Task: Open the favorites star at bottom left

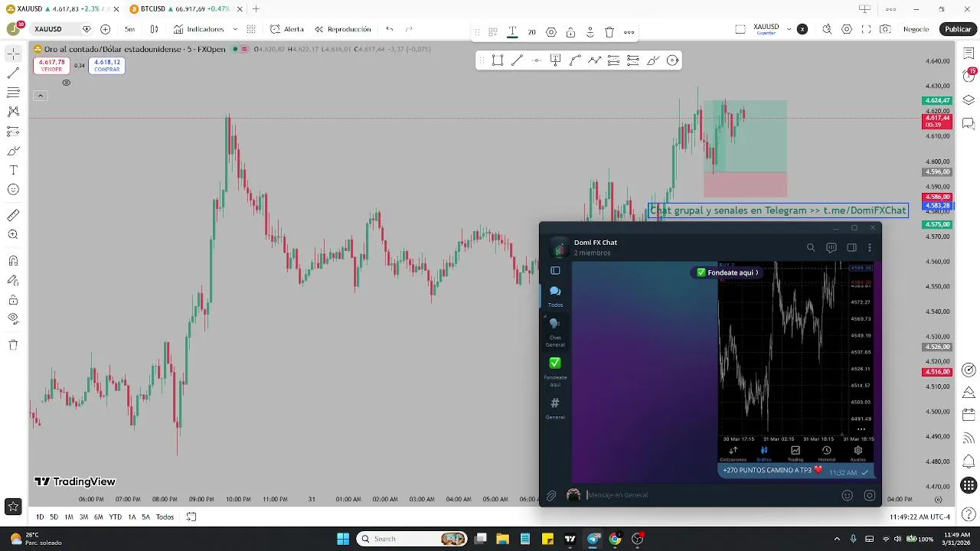Action: (x=13, y=506)
